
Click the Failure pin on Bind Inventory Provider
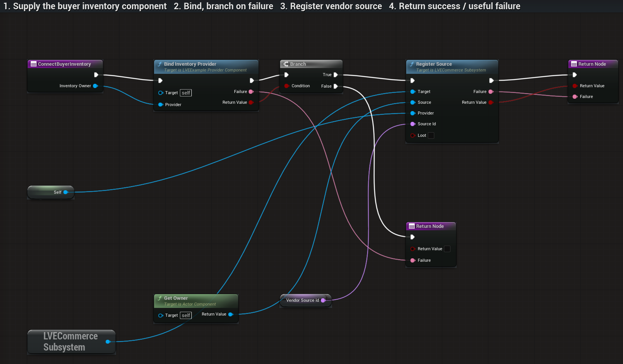pos(251,92)
